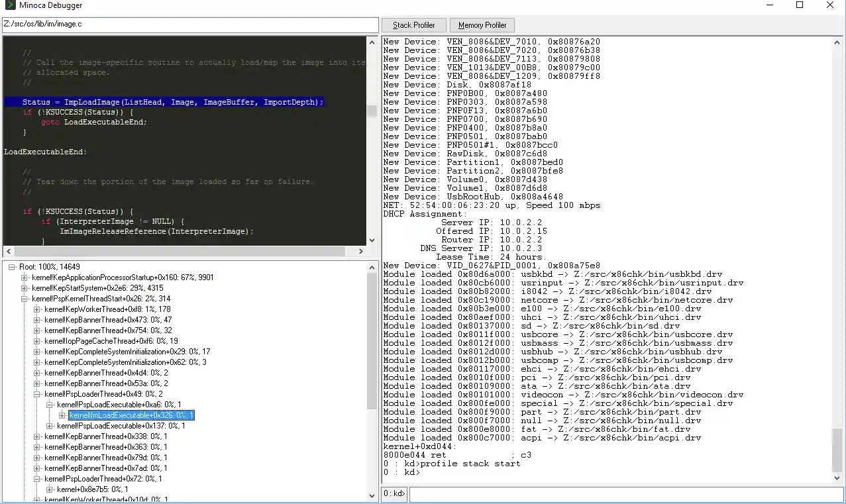Screen dimensions: 846x504
Task: Click the down arrow on the source panel scrollbar
Action: pos(372,241)
